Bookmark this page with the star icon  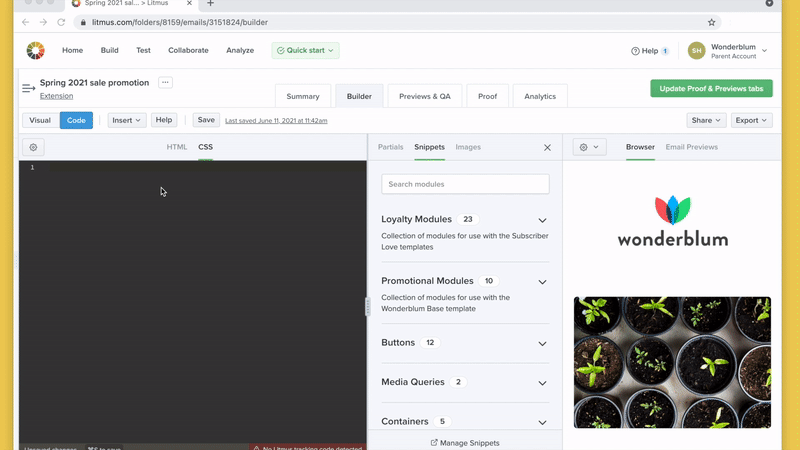(711, 22)
